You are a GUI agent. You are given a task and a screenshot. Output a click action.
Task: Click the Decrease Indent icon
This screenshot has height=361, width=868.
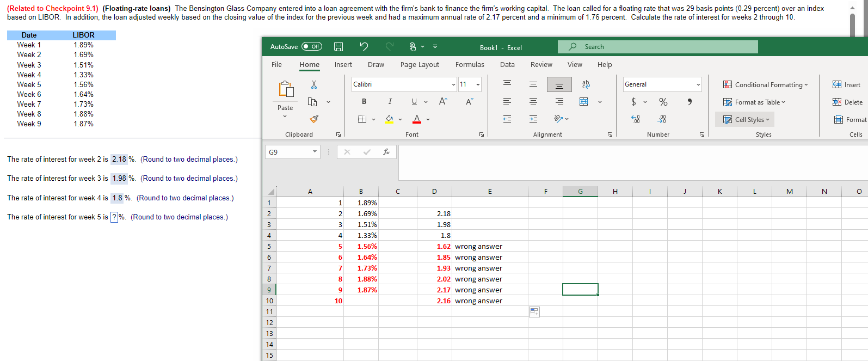click(x=507, y=119)
